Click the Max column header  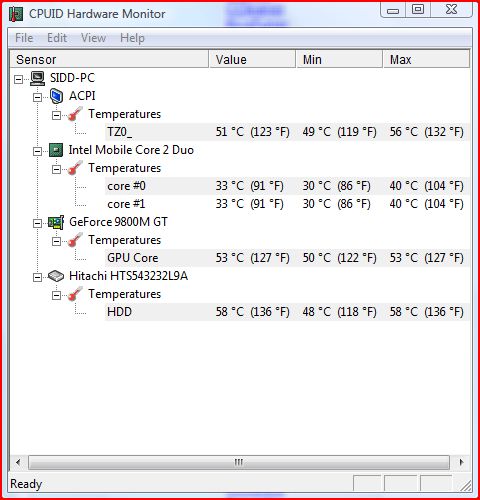[x=426, y=59]
